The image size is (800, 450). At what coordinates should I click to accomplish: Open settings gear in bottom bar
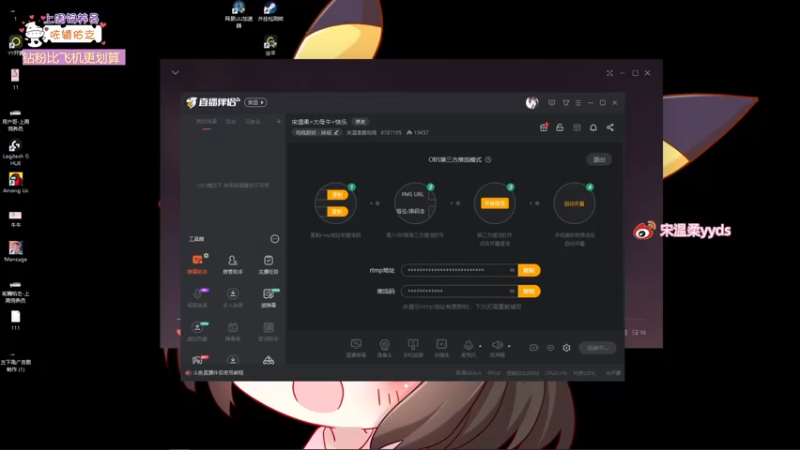click(x=566, y=348)
